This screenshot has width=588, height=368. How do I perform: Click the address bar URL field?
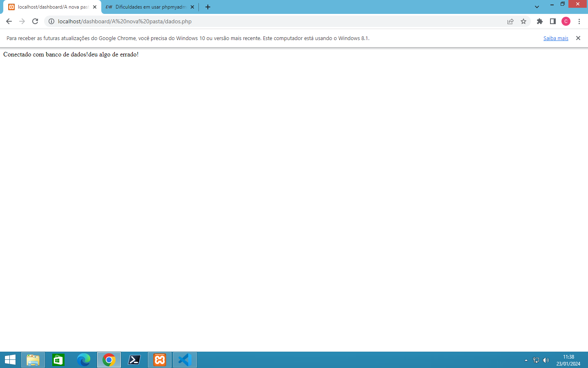point(278,21)
